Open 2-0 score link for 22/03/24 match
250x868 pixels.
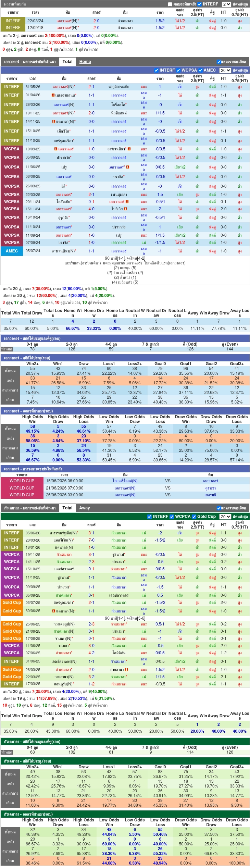pyautogui.click(x=97, y=21)
